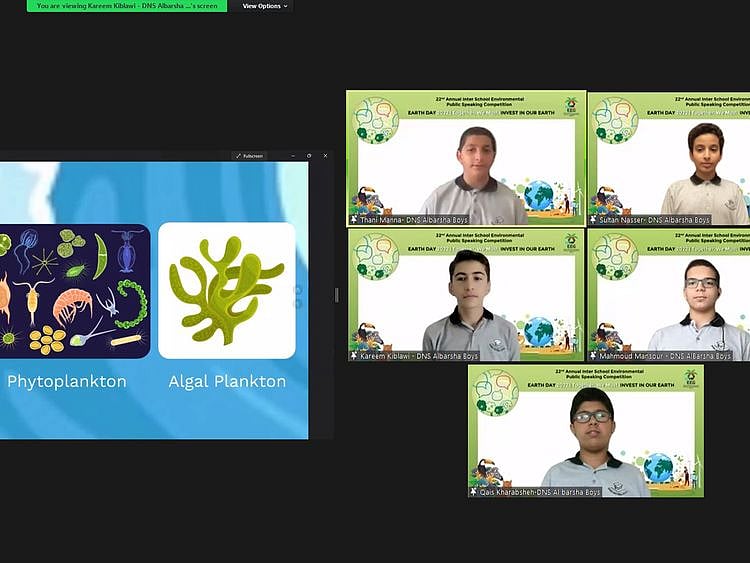The height and width of the screenshot is (563, 750).
Task: Select Qais Kharabsheh's video tile
Action: [x=586, y=430]
